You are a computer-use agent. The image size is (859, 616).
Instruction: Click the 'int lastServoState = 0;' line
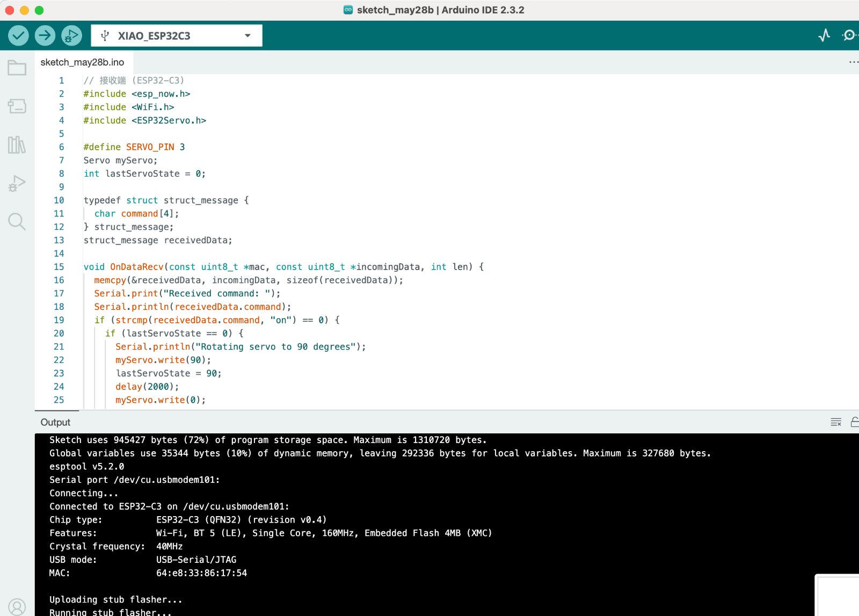[x=144, y=174]
